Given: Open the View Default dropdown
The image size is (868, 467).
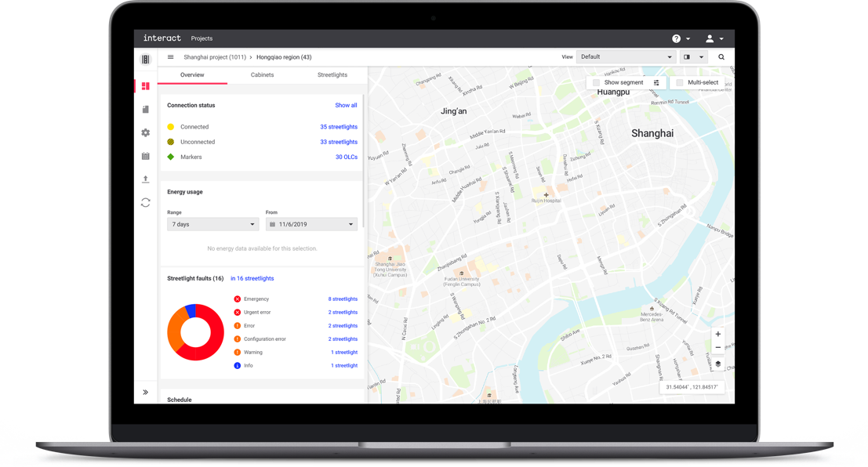Looking at the screenshot, I should point(626,57).
